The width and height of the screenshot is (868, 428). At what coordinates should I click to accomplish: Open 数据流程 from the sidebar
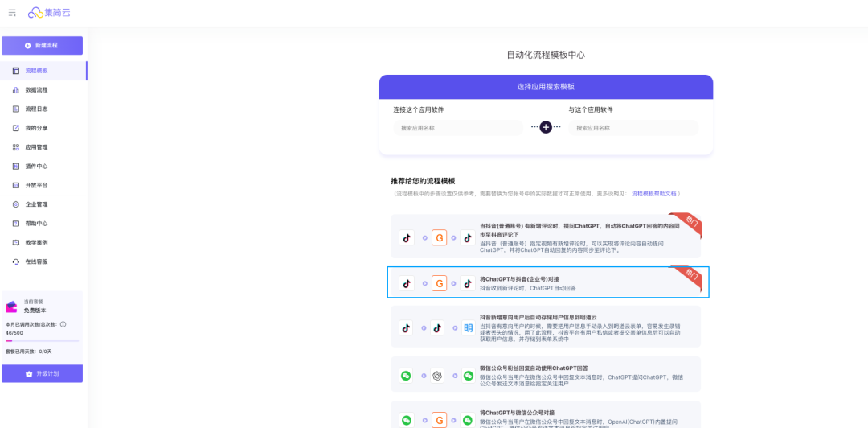[x=43, y=90]
